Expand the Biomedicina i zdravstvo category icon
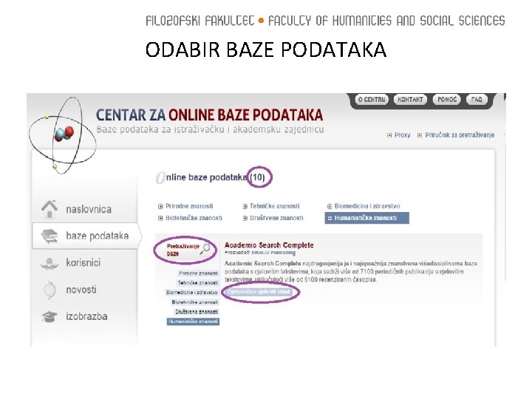This screenshot has width=532, height=399. click(x=330, y=206)
